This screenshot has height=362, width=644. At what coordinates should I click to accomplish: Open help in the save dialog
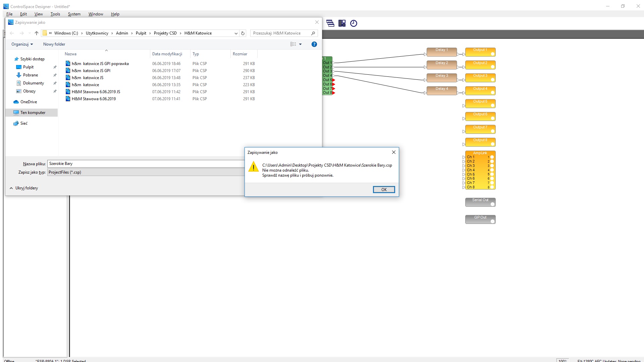tap(314, 44)
